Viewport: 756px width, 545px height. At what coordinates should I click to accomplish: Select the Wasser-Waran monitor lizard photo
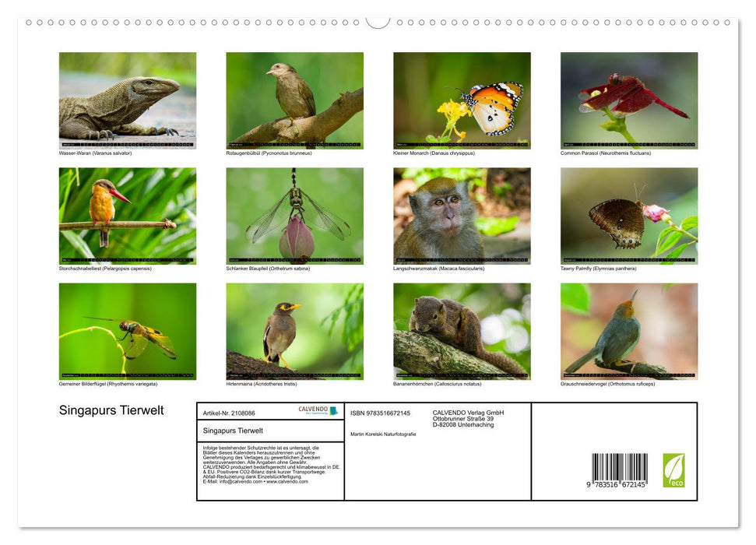point(125,97)
